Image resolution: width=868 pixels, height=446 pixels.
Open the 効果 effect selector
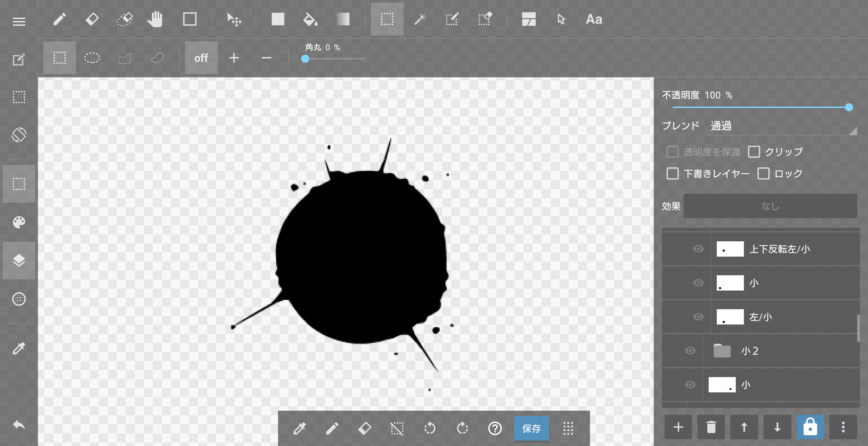click(770, 206)
